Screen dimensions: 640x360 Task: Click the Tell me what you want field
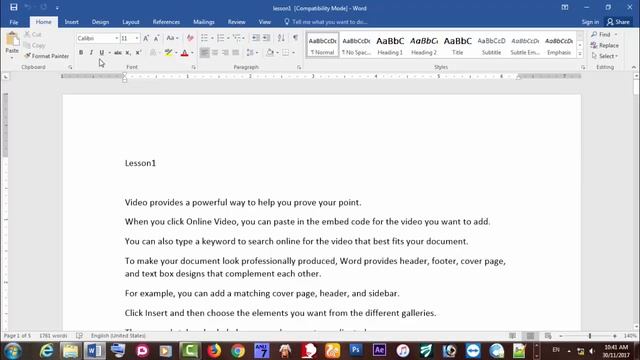[x=326, y=22]
